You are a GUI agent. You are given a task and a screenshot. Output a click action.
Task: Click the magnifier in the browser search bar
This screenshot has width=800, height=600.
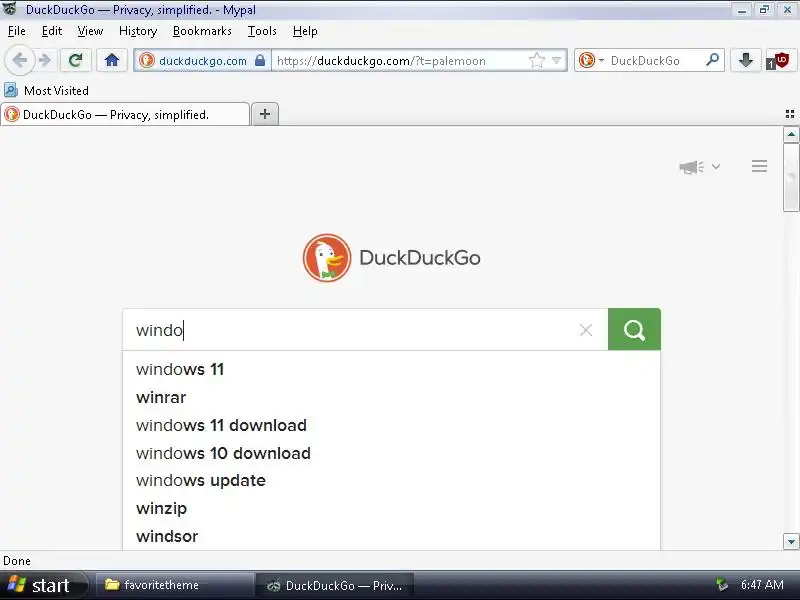pyautogui.click(x=712, y=60)
